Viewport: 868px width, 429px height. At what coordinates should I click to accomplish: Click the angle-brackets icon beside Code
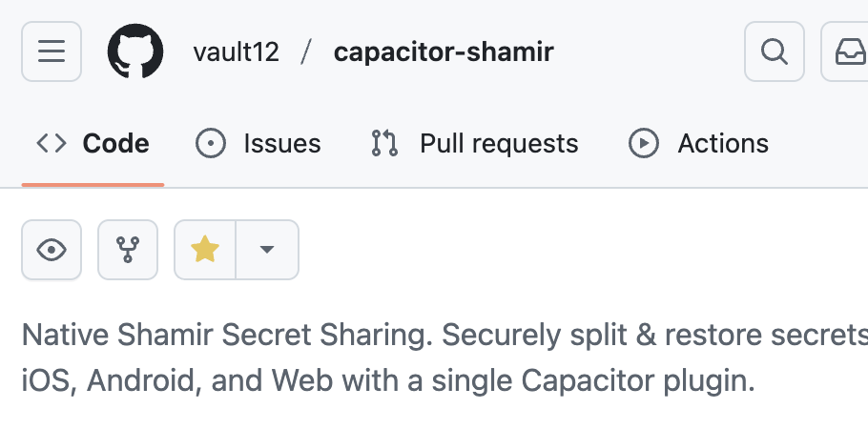pos(52,144)
